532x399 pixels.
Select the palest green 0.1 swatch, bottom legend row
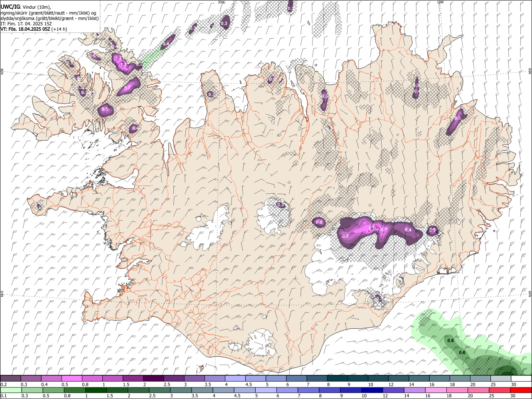click(11, 390)
